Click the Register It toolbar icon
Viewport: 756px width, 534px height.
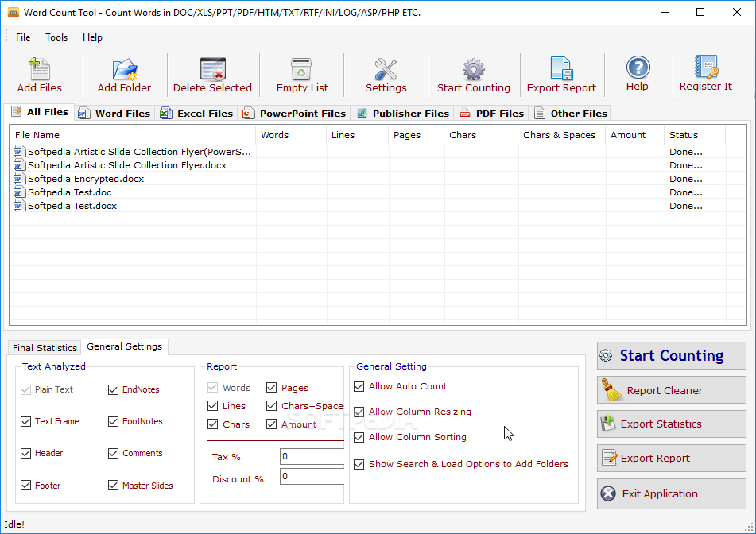point(707,67)
